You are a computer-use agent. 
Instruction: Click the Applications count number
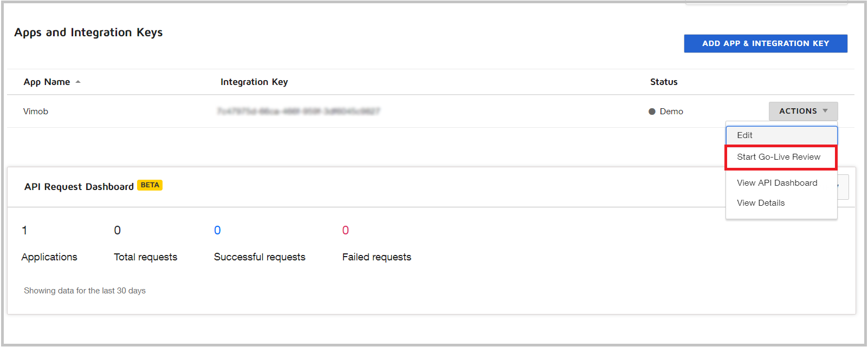coord(24,231)
